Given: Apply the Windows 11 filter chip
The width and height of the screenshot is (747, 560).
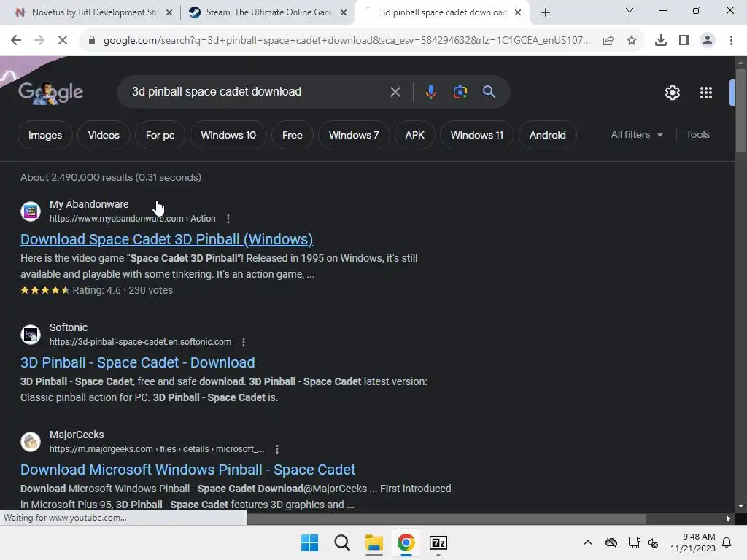Looking at the screenshot, I should 477,135.
